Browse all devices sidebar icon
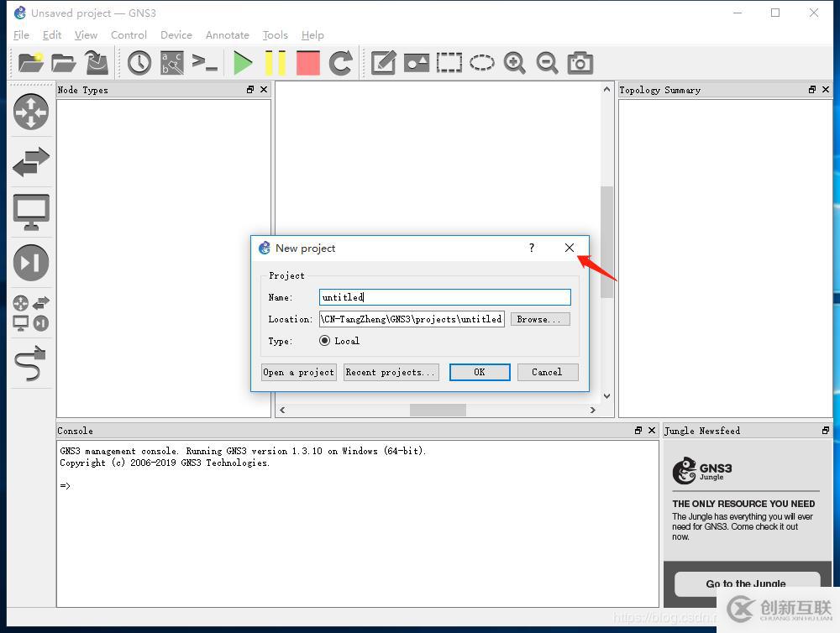Image resolution: width=840 pixels, height=633 pixels. [31, 313]
